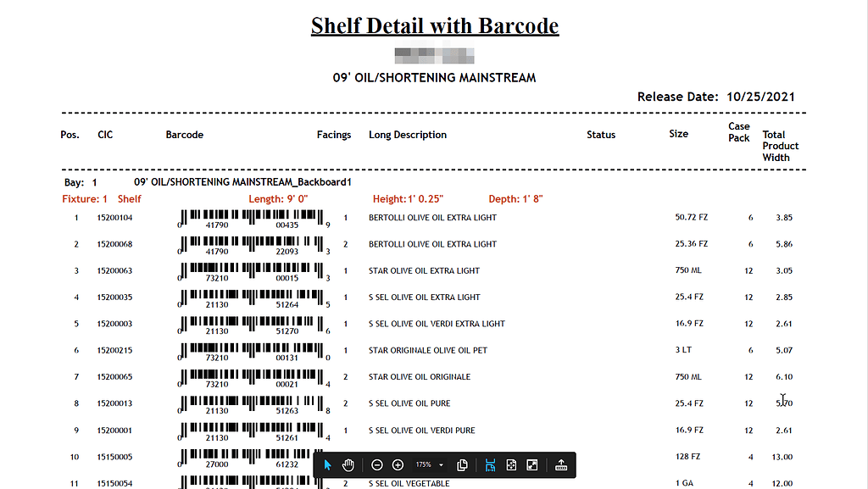The width and height of the screenshot is (868, 489).
Task: Click the Barcode column header
Action: [x=184, y=135]
